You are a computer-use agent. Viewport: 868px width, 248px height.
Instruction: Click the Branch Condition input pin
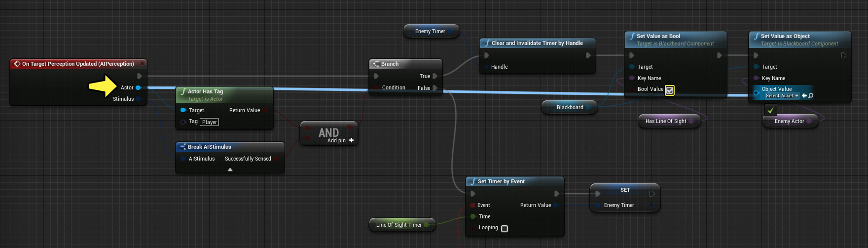click(377, 87)
